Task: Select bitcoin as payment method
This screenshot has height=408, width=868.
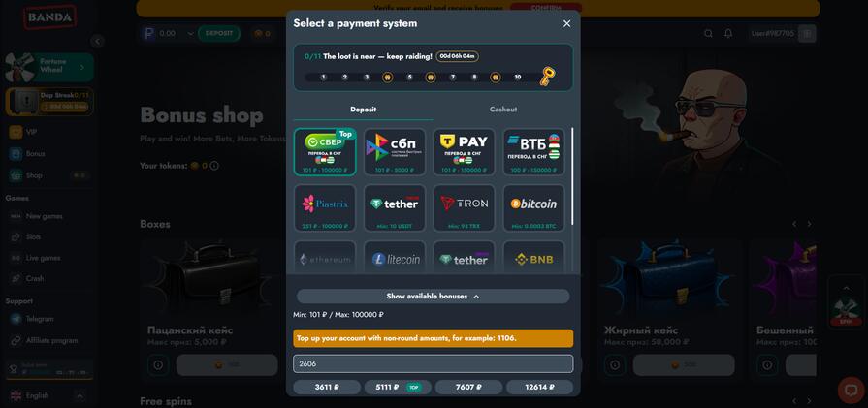Action: pyautogui.click(x=533, y=207)
